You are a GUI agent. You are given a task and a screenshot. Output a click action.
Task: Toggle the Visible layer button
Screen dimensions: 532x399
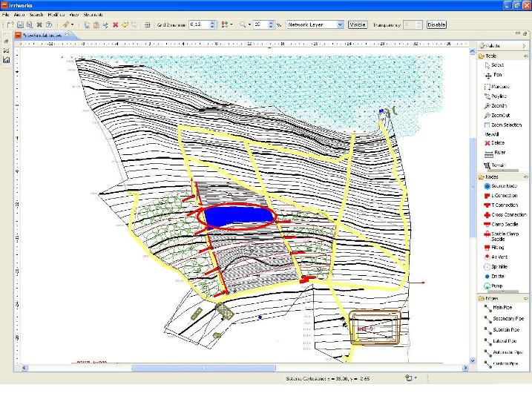click(358, 24)
